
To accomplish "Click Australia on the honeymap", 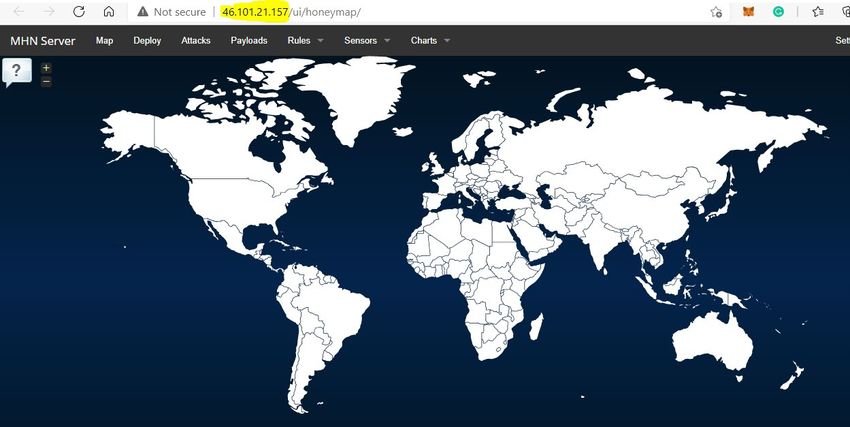I will pos(713,341).
